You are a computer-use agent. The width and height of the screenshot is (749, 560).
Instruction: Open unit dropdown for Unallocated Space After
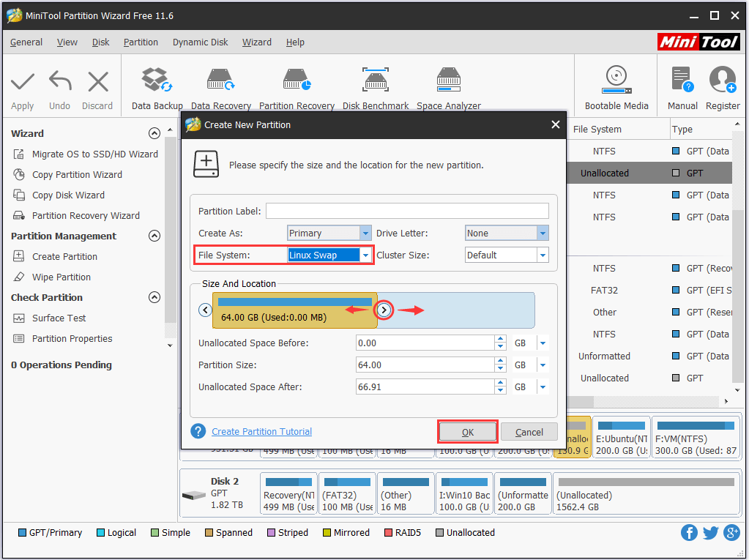pos(543,387)
